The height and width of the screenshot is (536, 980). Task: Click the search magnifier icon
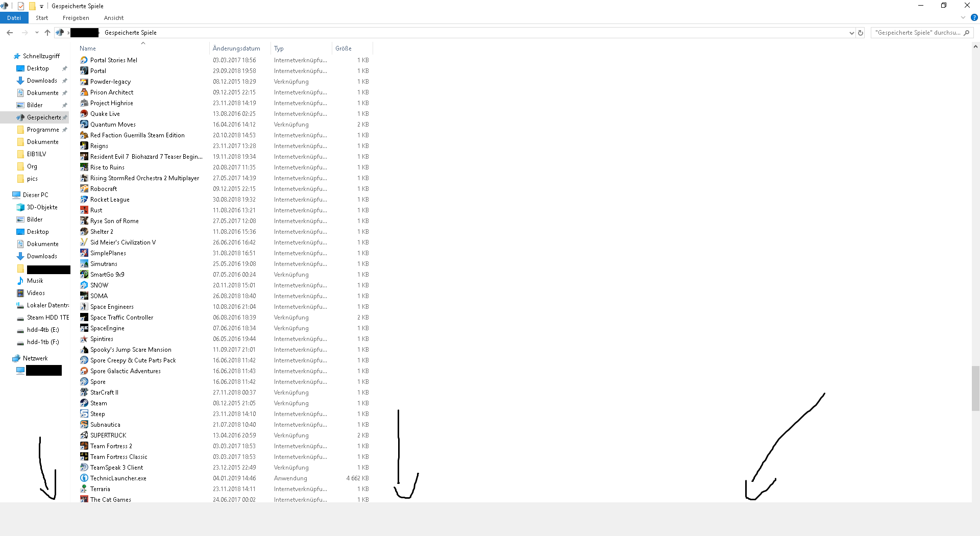(x=966, y=33)
